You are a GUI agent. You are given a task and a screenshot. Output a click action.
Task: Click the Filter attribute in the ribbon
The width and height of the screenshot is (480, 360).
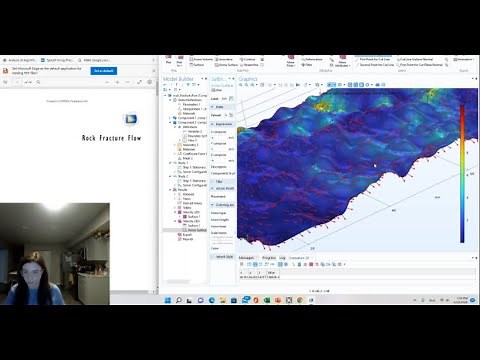point(307,65)
